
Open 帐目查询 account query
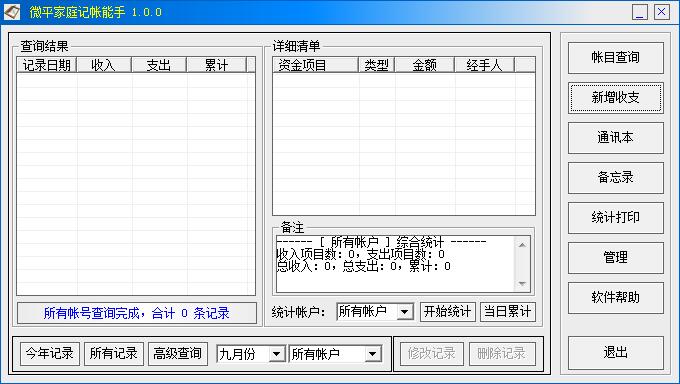[x=615, y=58]
